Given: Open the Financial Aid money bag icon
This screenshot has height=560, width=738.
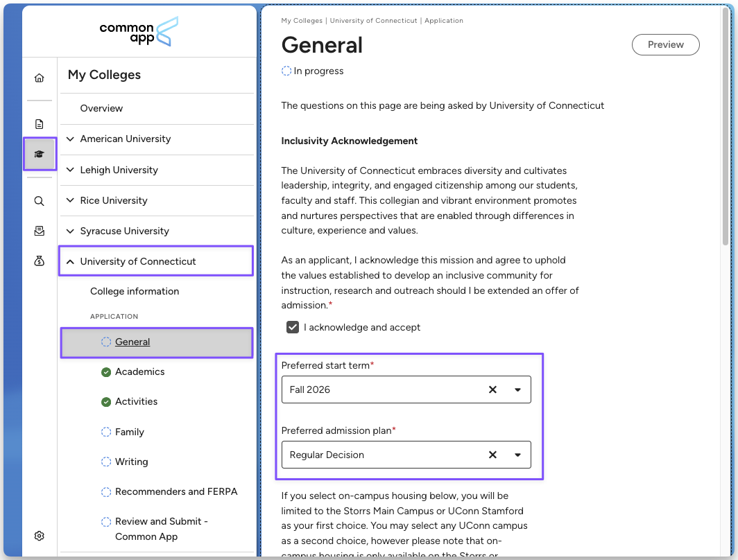Looking at the screenshot, I should coord(39,261).
